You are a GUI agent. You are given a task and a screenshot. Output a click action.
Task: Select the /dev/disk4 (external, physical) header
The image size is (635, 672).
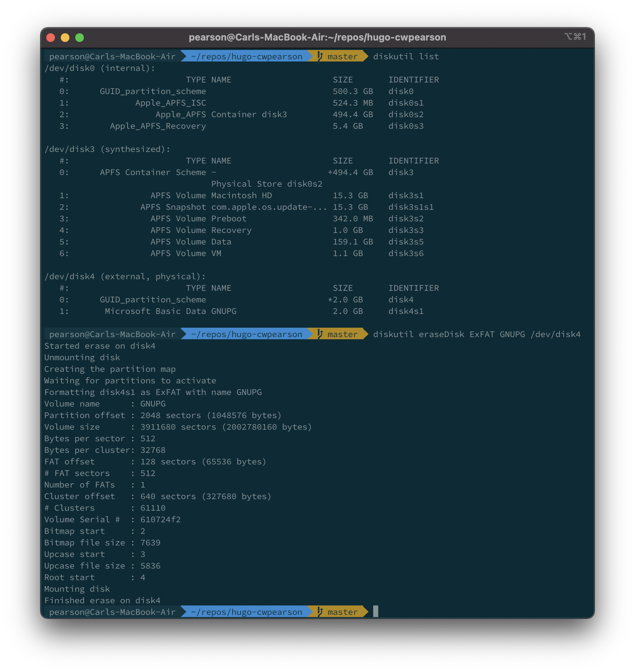click(125, 276)
